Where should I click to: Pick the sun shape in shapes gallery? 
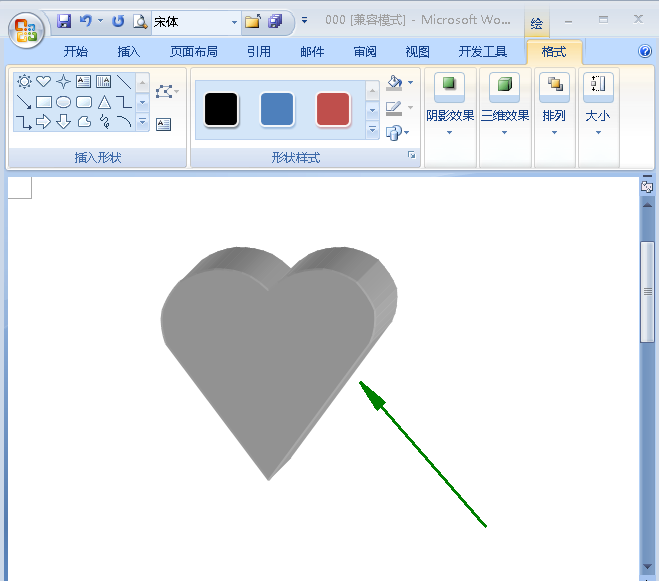click(24, 82)
